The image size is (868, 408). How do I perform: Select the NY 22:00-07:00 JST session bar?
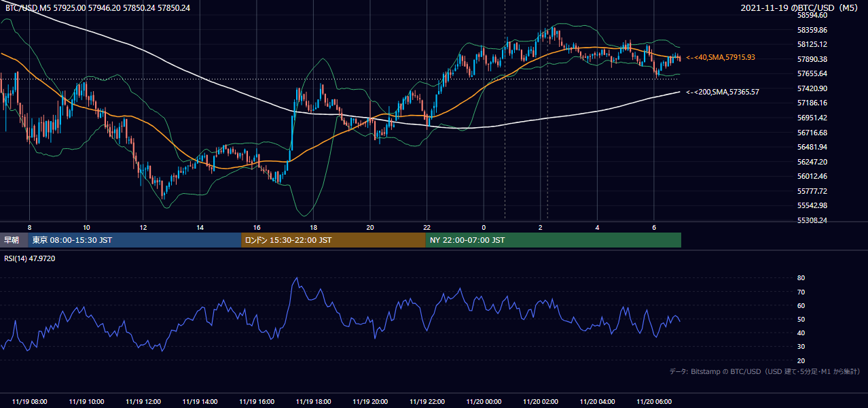point(554,240)
